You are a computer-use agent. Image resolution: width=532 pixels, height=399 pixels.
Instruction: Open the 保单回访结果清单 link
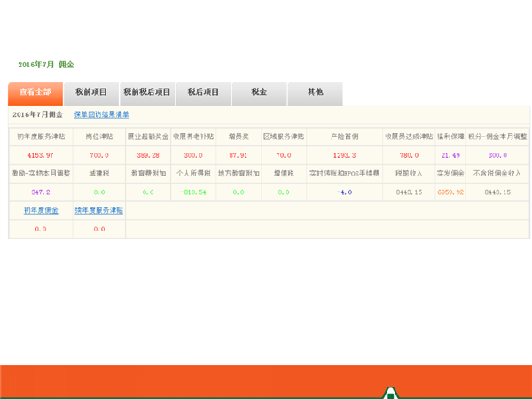pos(101,114)
